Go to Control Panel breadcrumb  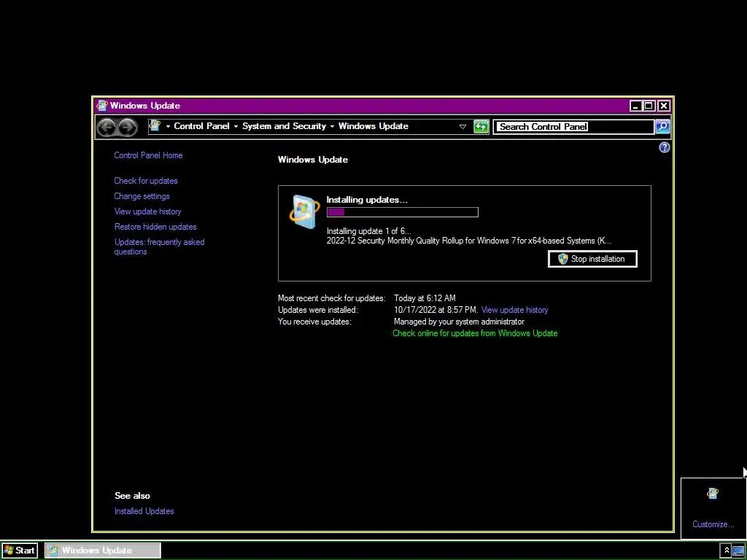201,126
